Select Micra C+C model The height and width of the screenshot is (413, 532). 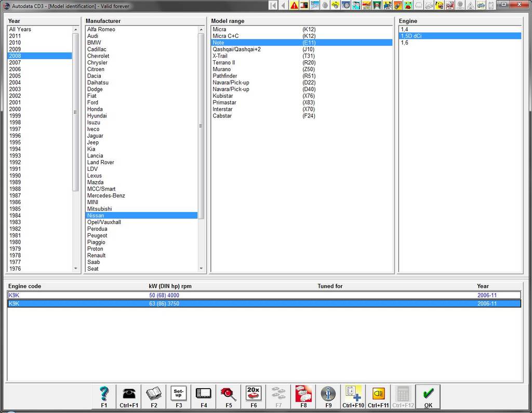(302, 36)
